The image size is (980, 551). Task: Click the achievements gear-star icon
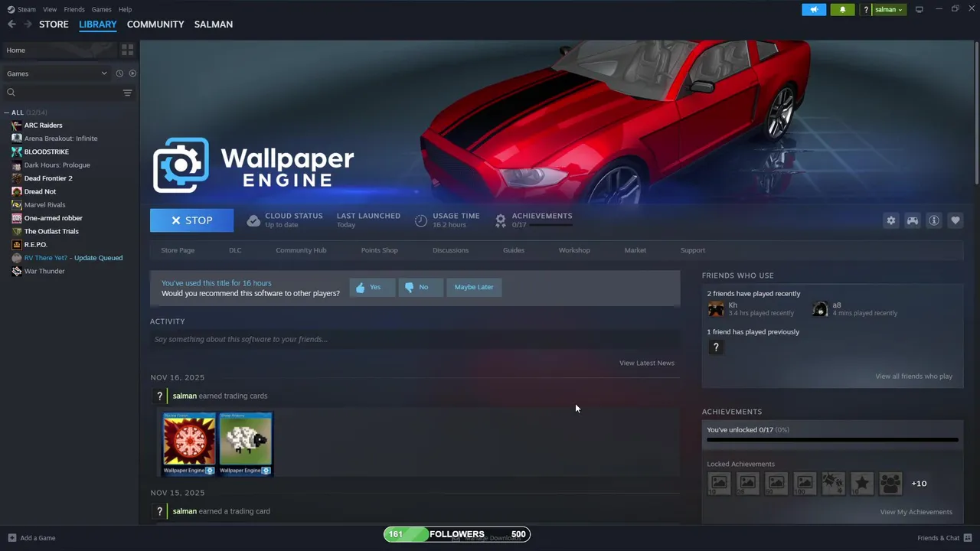coord(500,220)
